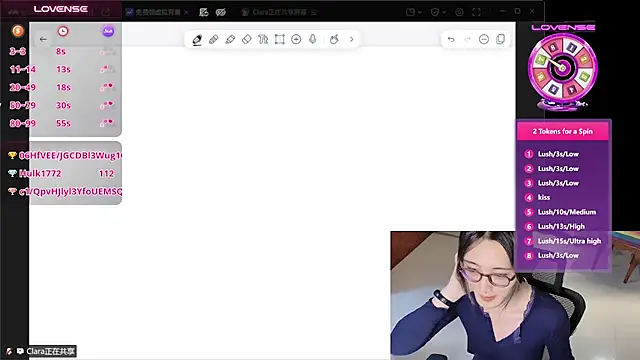Select the marker tool beside the pen
Viewport: 640px width, 360px height.
tap(213, 39)
